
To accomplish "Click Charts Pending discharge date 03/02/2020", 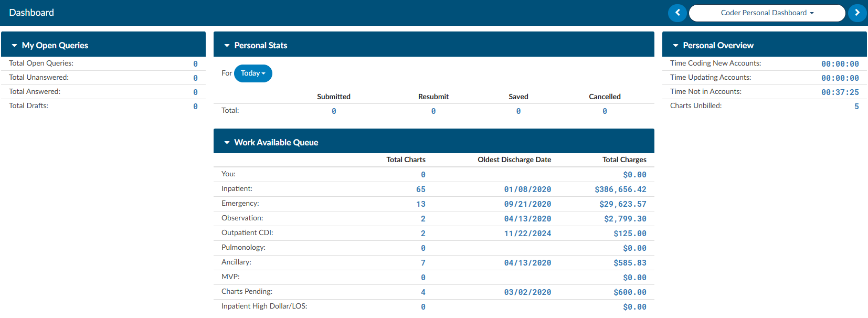I will (527, 292).
